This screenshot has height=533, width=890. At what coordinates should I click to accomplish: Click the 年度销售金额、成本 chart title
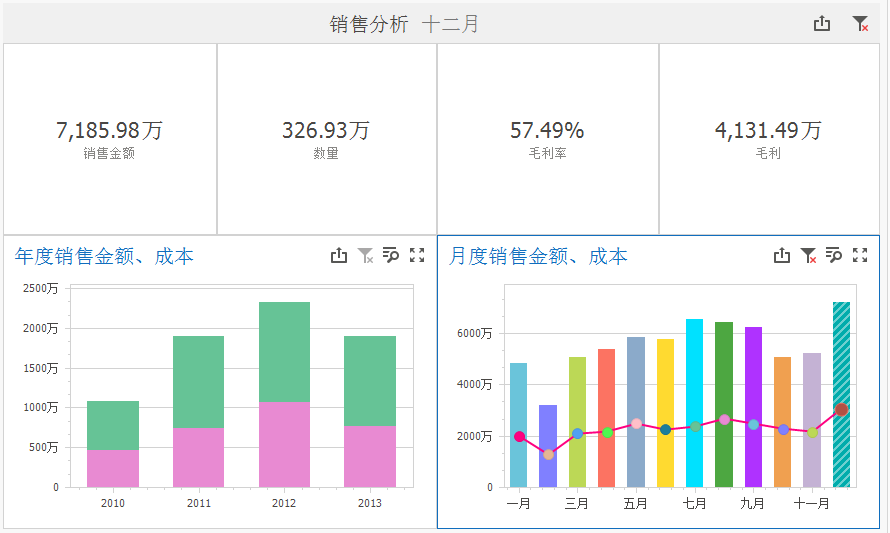tap(104, 257)
